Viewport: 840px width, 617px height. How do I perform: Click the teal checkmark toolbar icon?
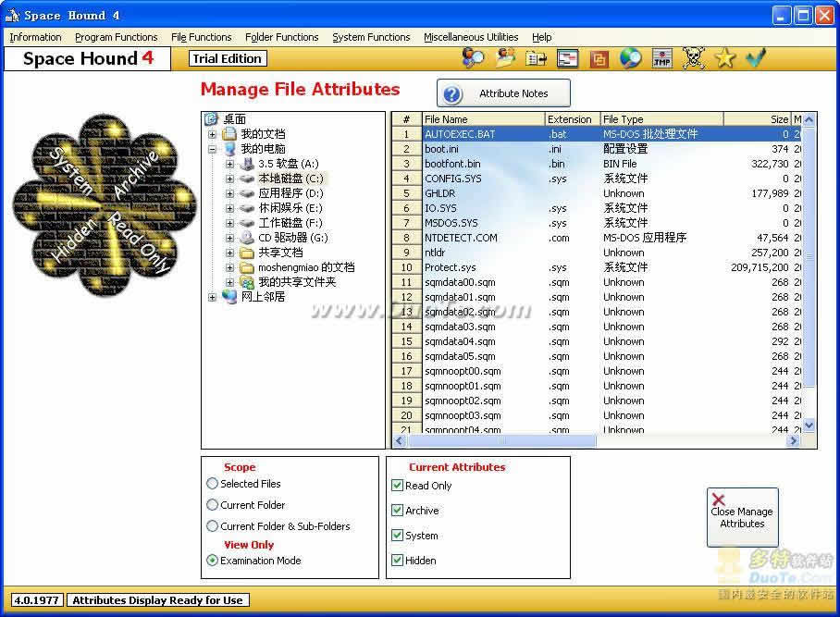(x=756, y=58)
